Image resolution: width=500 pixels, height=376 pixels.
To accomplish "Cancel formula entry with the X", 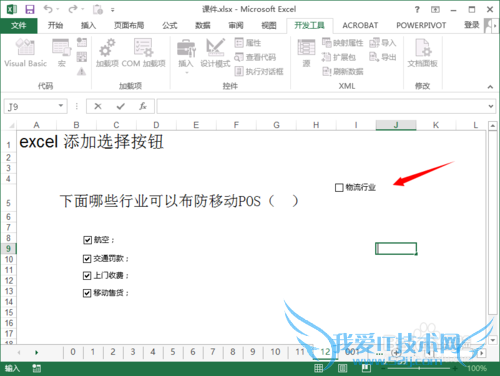I will click(x=98, y=106).
